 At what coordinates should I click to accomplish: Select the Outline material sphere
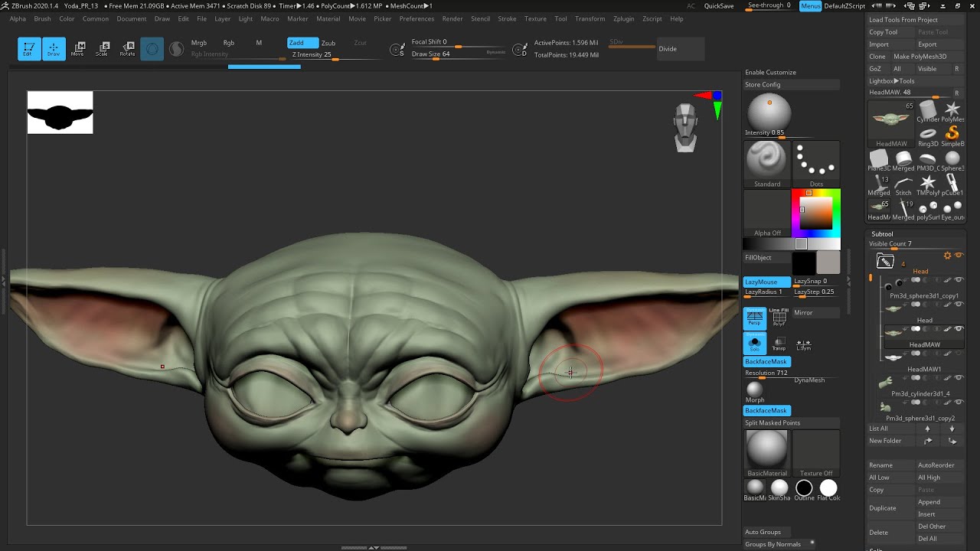(x=804, y=490)
